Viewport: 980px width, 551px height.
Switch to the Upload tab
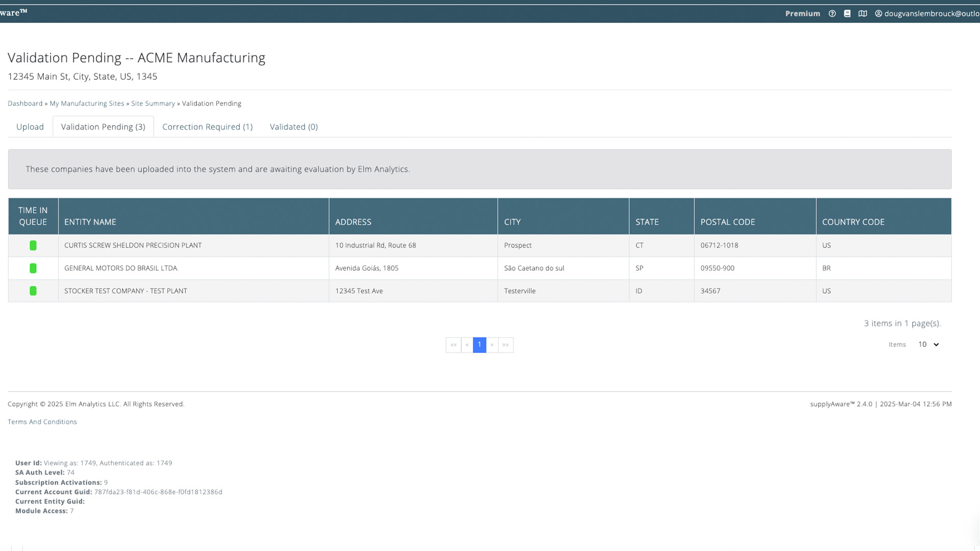coord(30,127)
